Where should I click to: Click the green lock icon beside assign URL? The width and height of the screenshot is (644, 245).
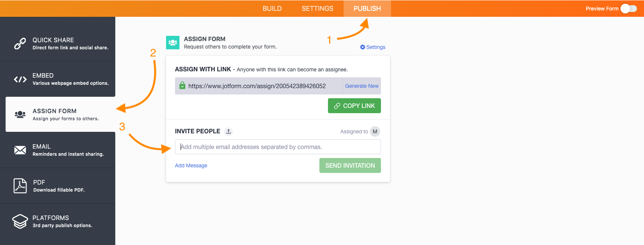(182, 86)
